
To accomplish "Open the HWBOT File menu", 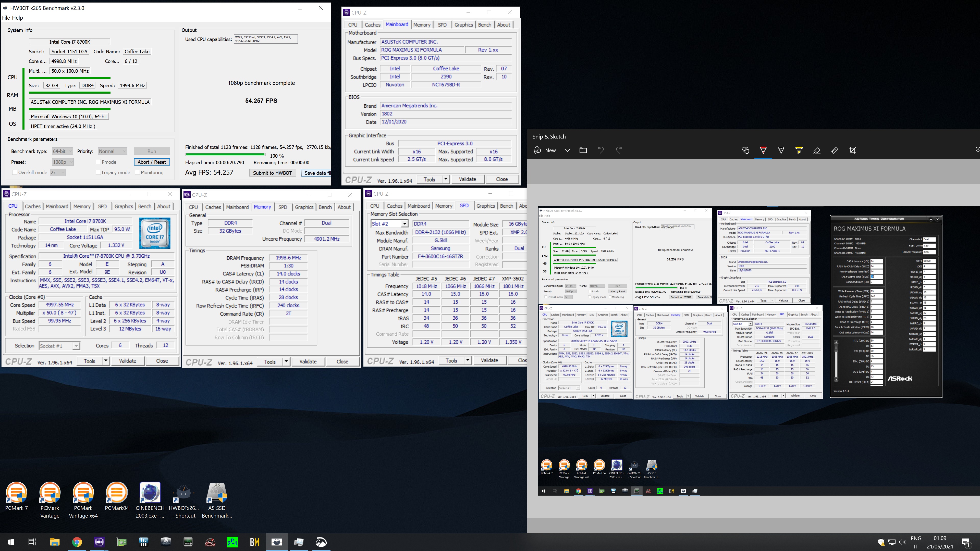I will point(6,18).
